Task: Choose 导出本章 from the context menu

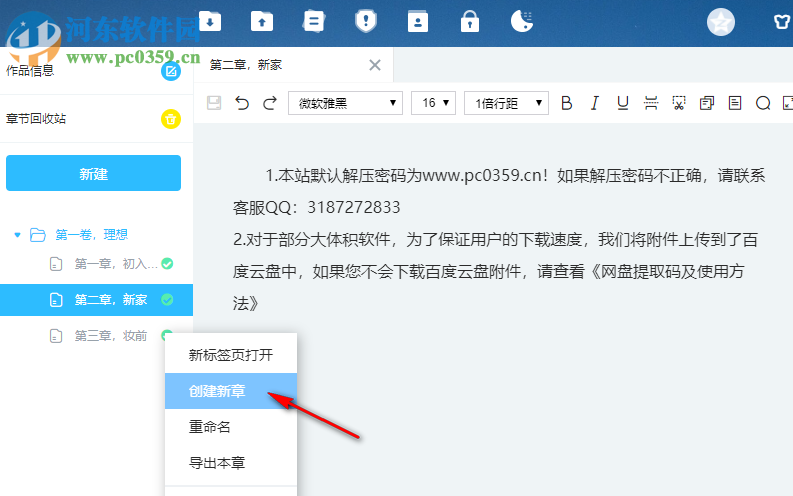Action: pyautogui.click(x=231, y=463)
